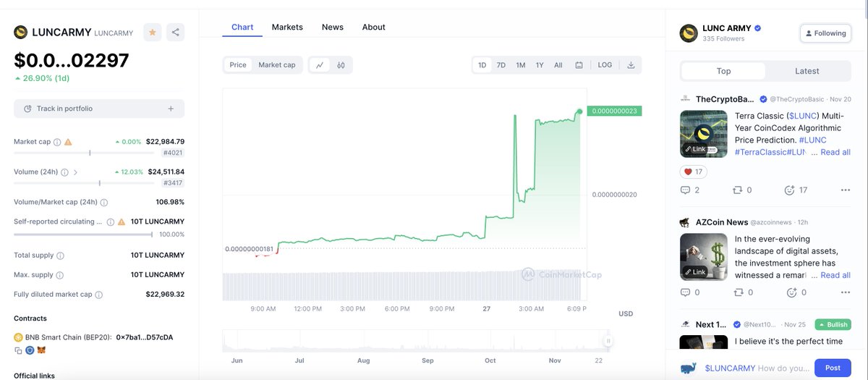Click repost icon on TheCryptoBasic post
This screenshot has width=868, height=380.
[x=737, y=190]
